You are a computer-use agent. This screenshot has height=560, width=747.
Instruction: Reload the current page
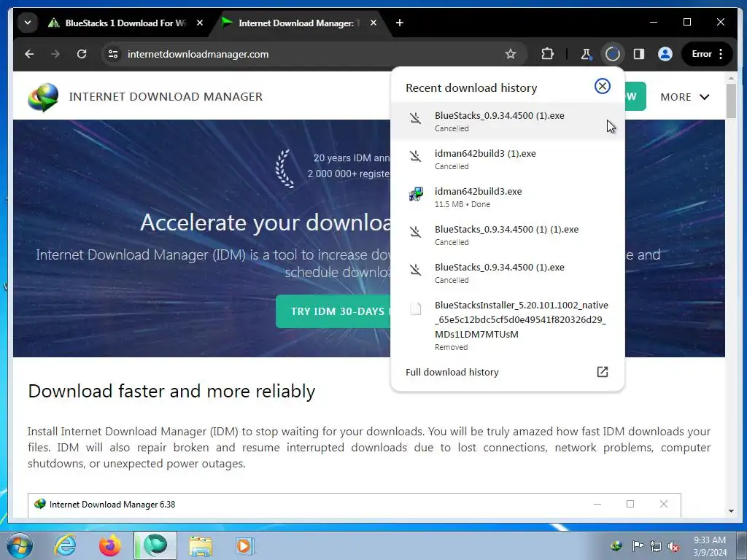click(x=82, y=54)
